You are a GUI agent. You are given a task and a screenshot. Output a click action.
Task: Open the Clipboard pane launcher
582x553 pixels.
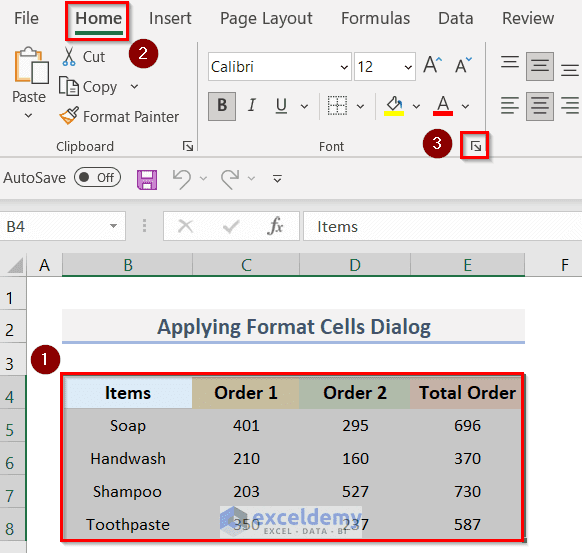(x=188, y=146)
